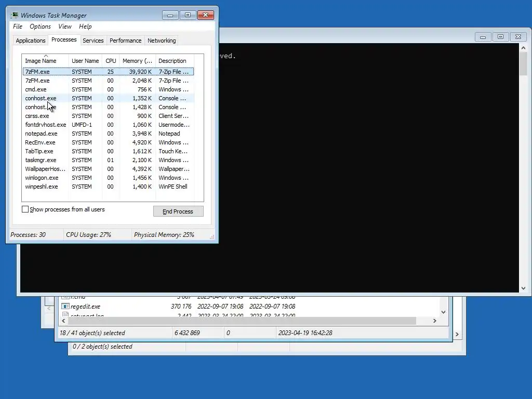This screenshot has height=399, width=532.
Task: Sort processes by Description column header
Action: click(x=175, y=61)
